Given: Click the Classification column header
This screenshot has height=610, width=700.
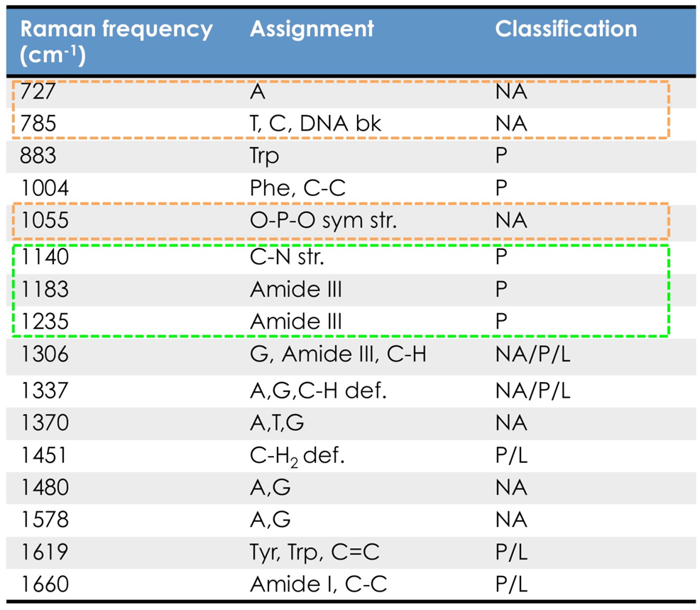Looking at the screenshot, I should (565, 29).
